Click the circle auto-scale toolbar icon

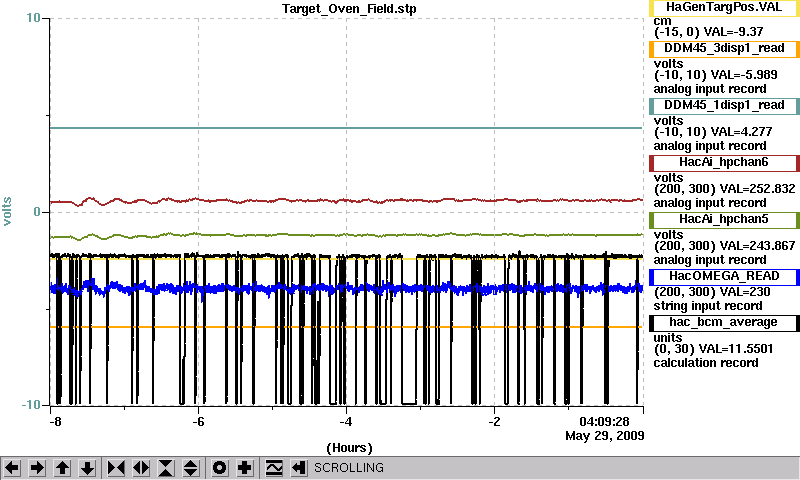tap(220, 468)
